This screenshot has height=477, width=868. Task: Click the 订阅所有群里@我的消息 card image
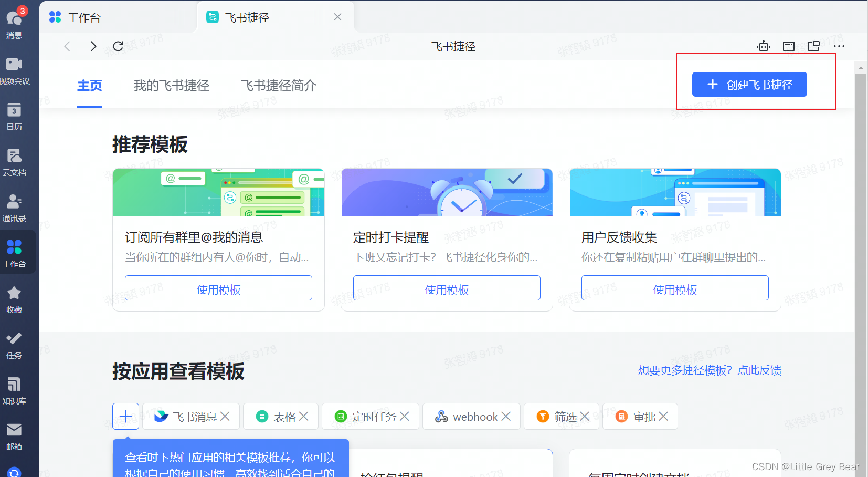tap(219, 193)
